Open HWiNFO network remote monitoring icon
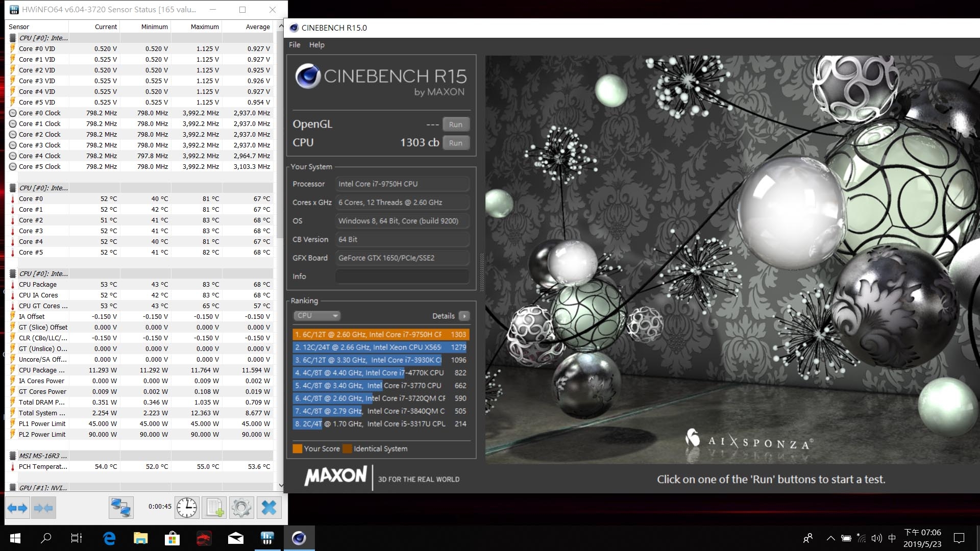This screenshot has width=980, height=551. 121,508
